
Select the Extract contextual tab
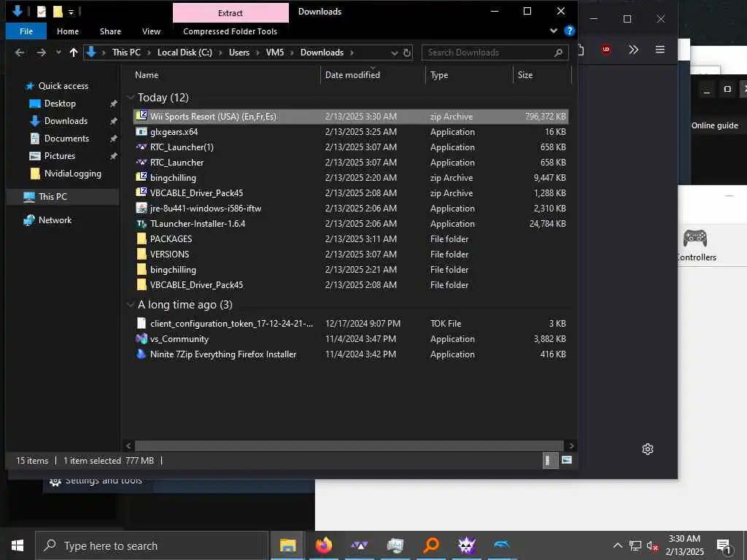[231, 13]
